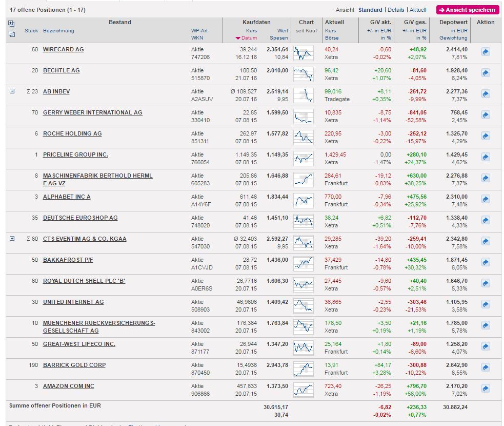Screen dimensions: 504x426
Task: Click the action icon for BARRICK GOLD CORP
Action: [486, 367]
